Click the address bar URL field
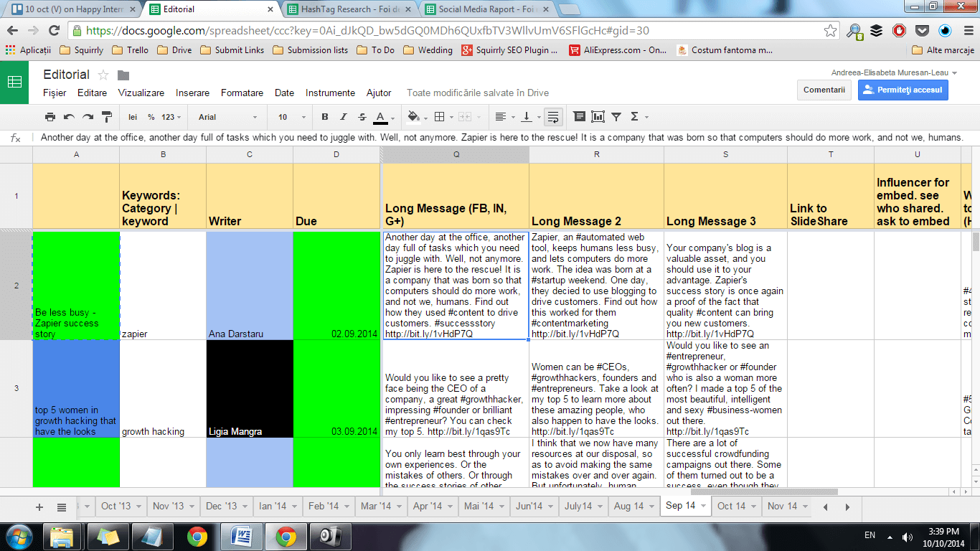This screenshot has height=551, width=980. pos(452,31)
